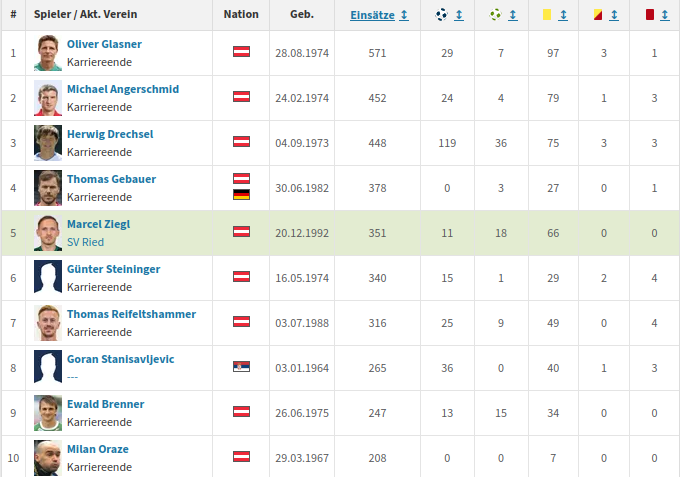680x477 pixels.
Task: Open Oliver Glasner player profile
Action: 104,44
